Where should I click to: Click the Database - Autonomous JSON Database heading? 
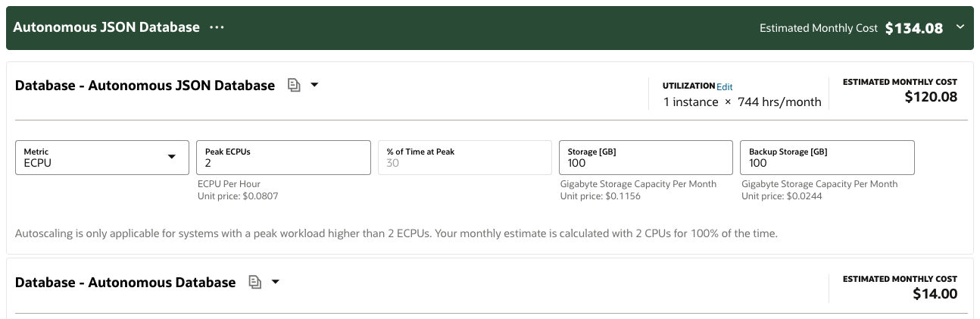(x=145, y=86)
